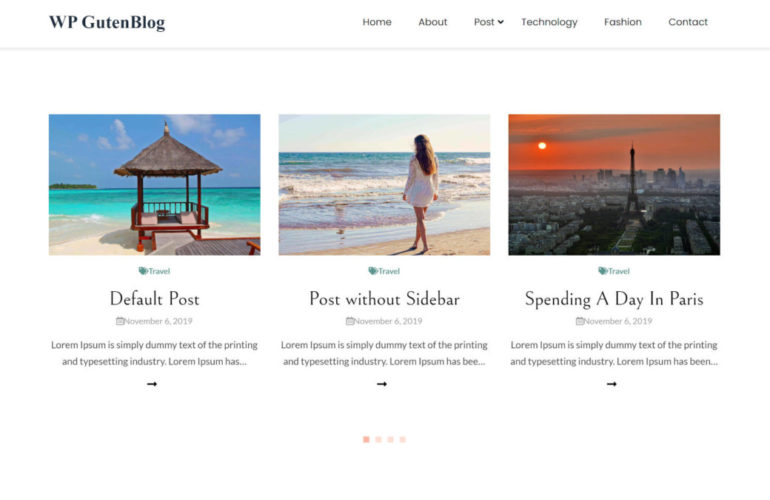Select the first carousel pagination dot
The height and width of the screenshot is (500, 770).
tap(366, 439)
